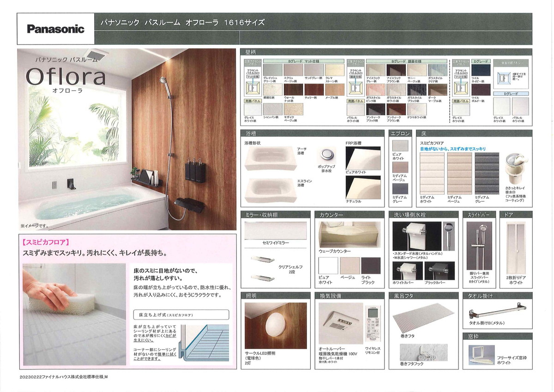Select the クレマストーン柄 wall swatch
Viewport: 554px width, 392px height.
point(334,70)
